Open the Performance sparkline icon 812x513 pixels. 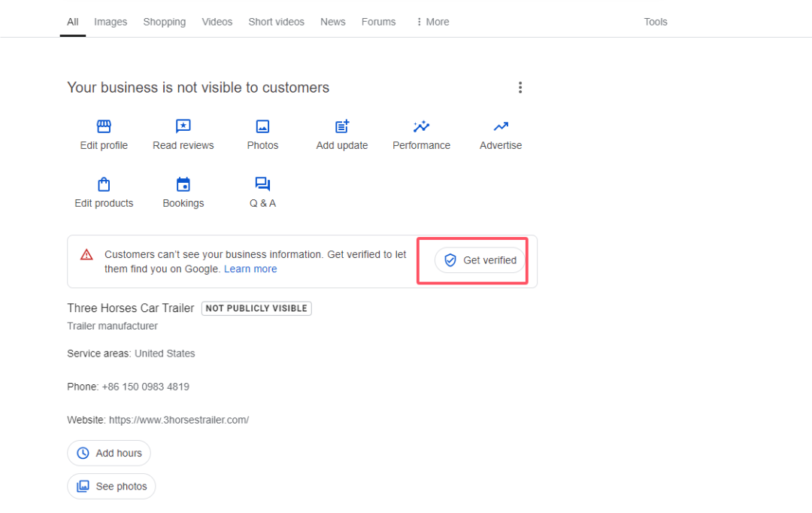[x=421, y=126]
